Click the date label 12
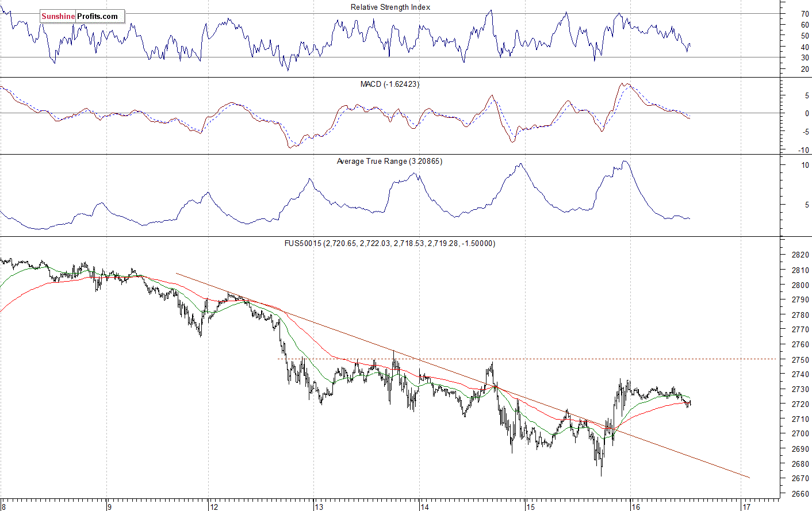The width and height of the screenshot is (812, 511). tap(214, 507)
